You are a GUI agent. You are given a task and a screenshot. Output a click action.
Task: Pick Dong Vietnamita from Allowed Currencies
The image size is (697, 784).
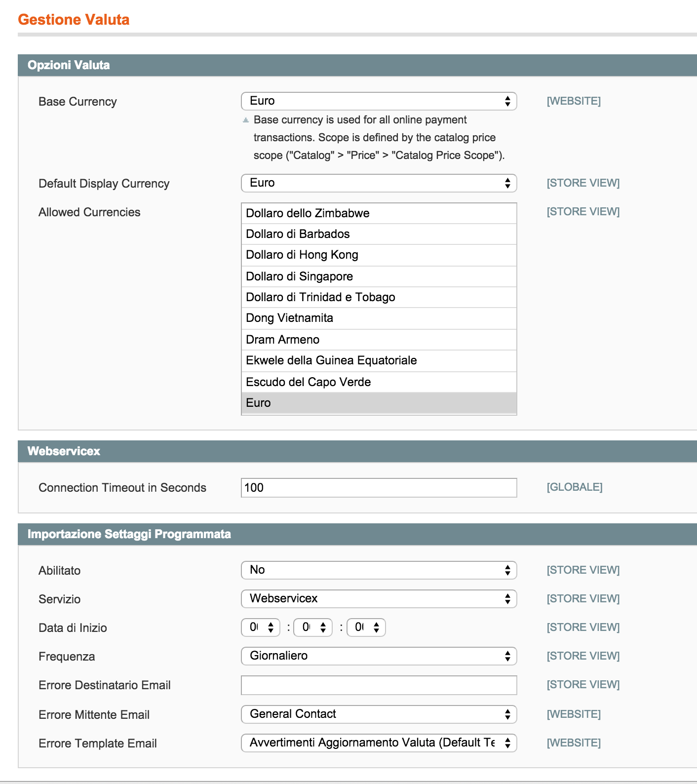(x=378, y=318)
